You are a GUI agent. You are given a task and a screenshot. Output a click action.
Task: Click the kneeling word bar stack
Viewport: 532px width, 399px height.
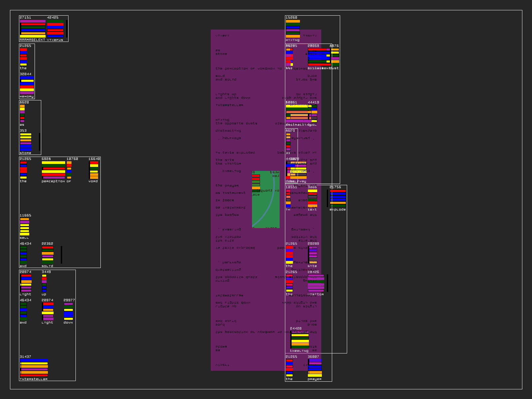[x=300, y=340]
